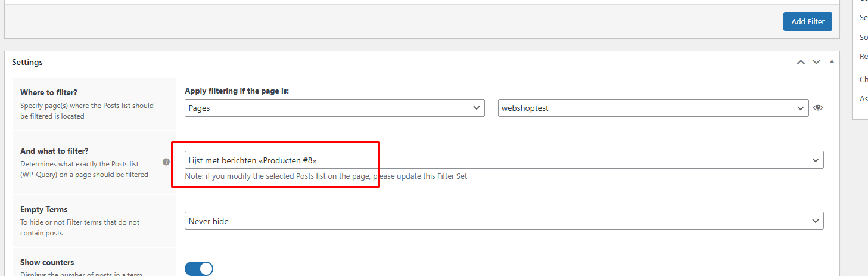
Task: Click the Add Filter button
Action: click(x=808, y=21)
